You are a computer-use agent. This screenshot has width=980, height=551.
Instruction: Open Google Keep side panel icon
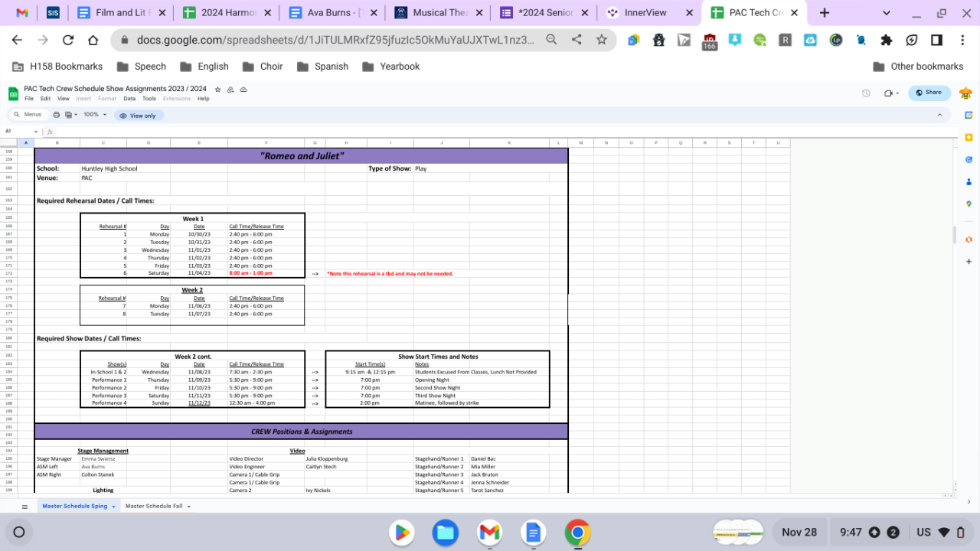[969, 137]
